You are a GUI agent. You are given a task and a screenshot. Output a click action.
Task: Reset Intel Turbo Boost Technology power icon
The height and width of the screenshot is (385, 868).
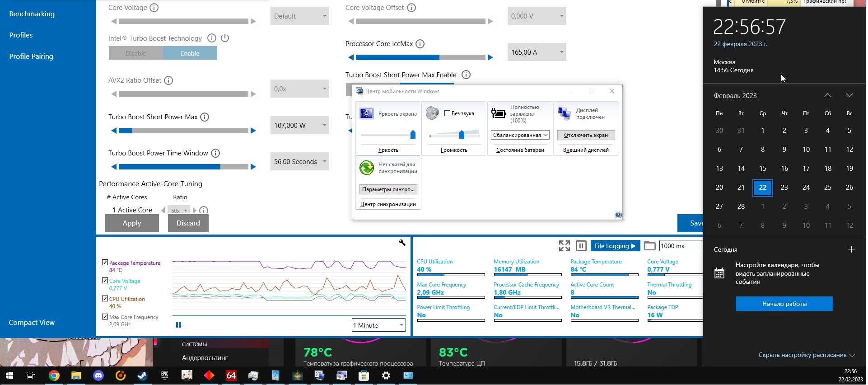click(225, 38)
